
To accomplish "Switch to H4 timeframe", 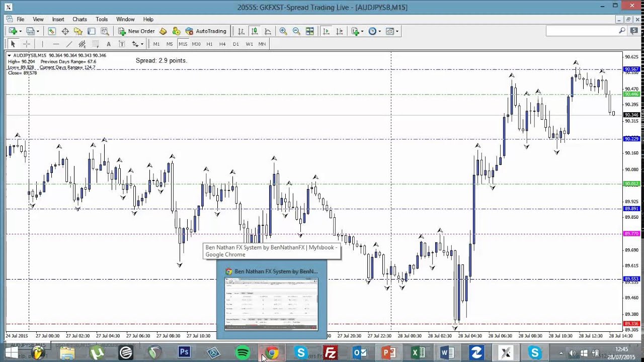I will tap(222, 44).
